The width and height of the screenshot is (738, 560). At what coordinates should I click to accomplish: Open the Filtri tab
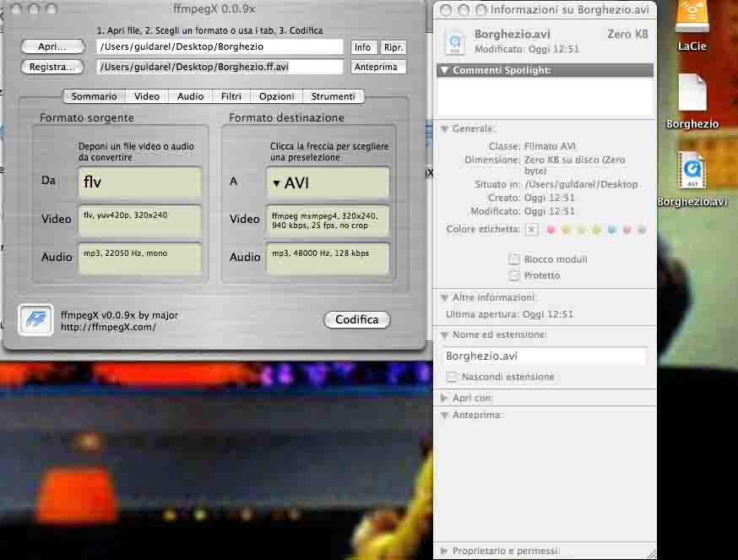[231, 96]
